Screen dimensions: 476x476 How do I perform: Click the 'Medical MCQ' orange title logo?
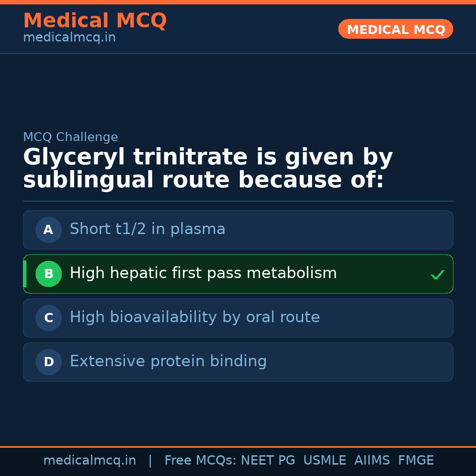[95, 21]
